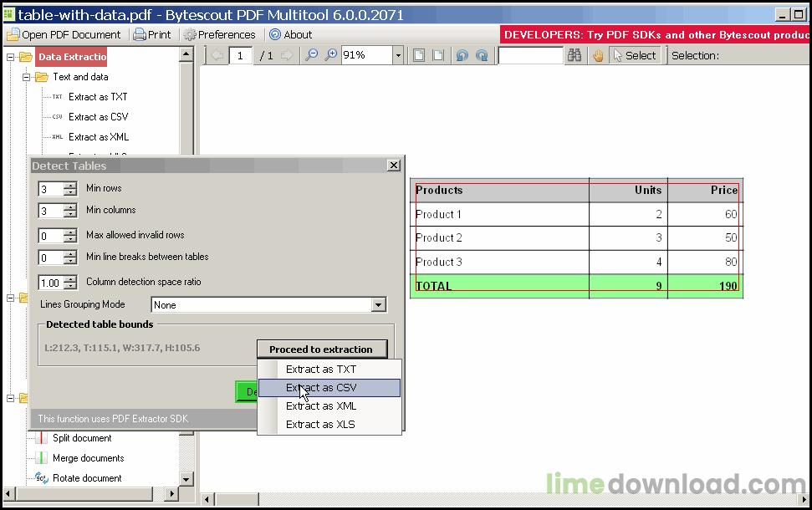Click the green Detect button
Viewport: 812px width, 510px height.
point(247,392)
